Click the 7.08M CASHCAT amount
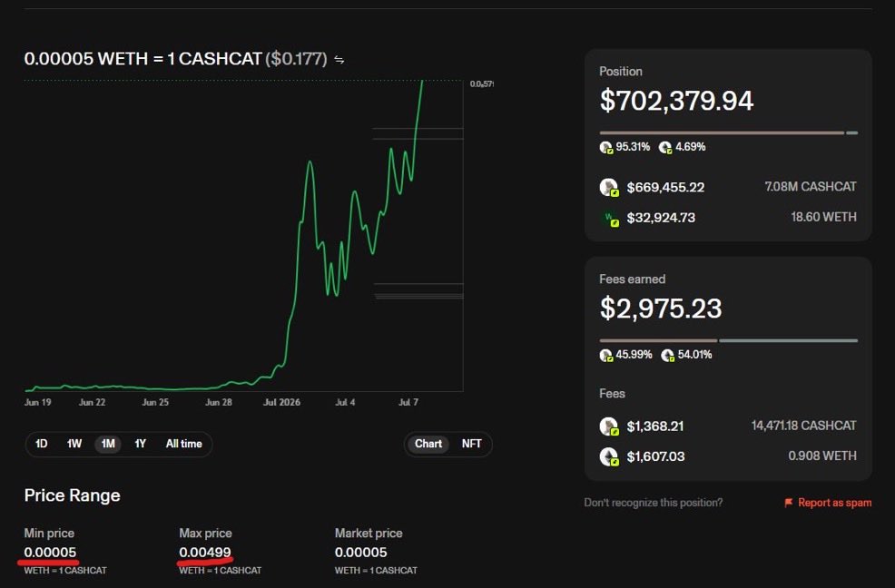Image resolution: width=895 pixels, height=588 pixels. pos(811,187)
